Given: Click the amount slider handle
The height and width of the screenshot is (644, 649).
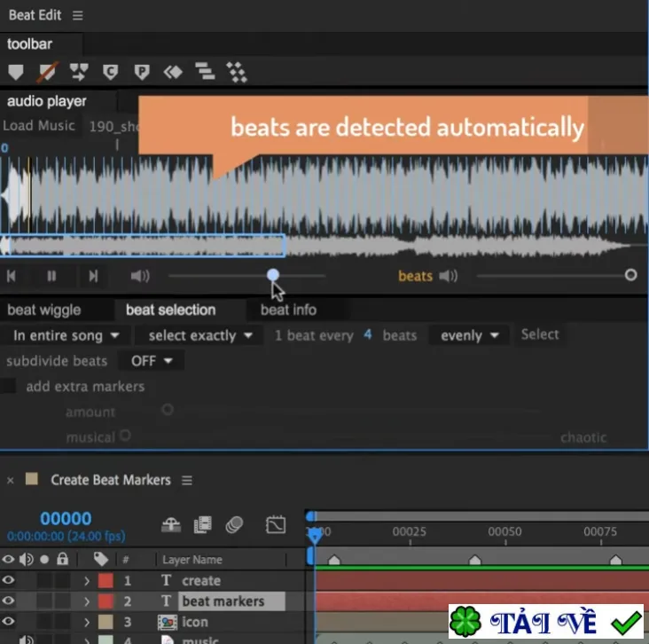Looking at the screenshot, I should coord(168,410).
